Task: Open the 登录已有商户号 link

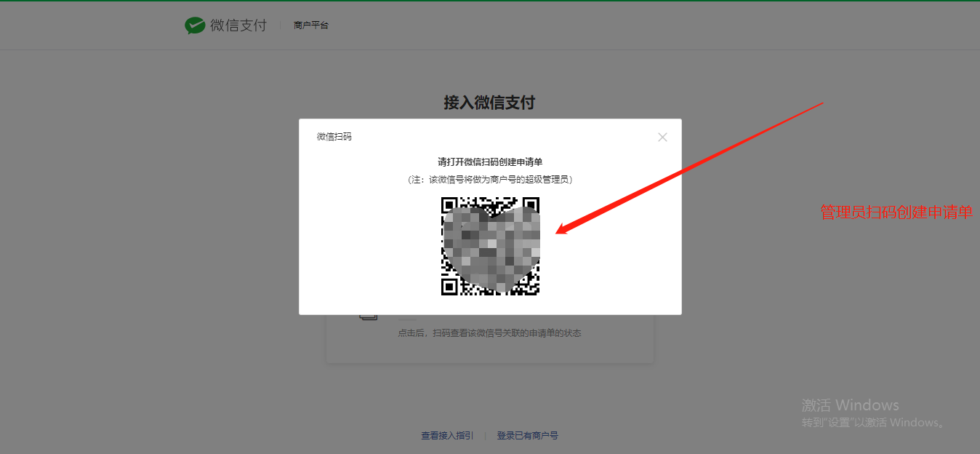Action: (x=528, y=436)
